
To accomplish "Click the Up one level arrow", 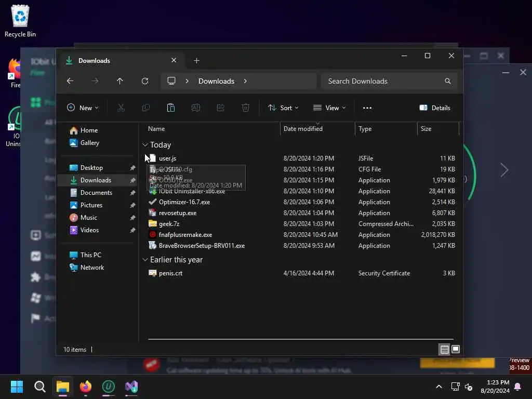I will pos(120,81).
